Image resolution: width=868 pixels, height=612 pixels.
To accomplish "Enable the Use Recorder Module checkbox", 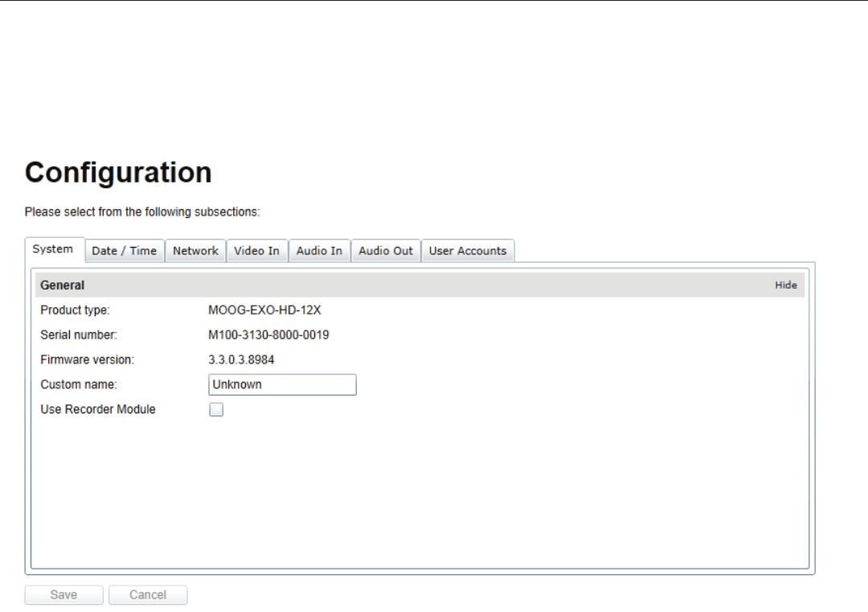I will point(216,409).
